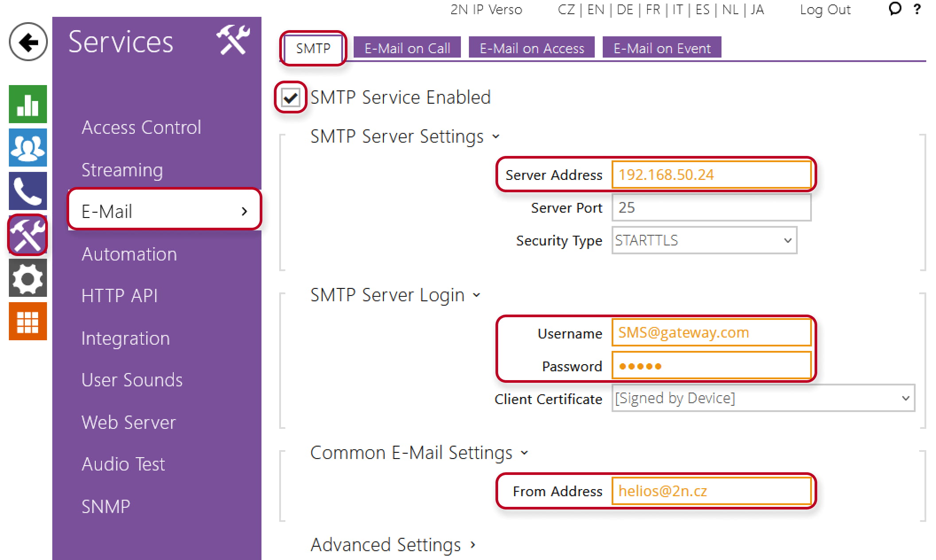Viewport: 936px width, 560px height.
Task: Collapse Common E-Mail Settings section
Action: 419,452
